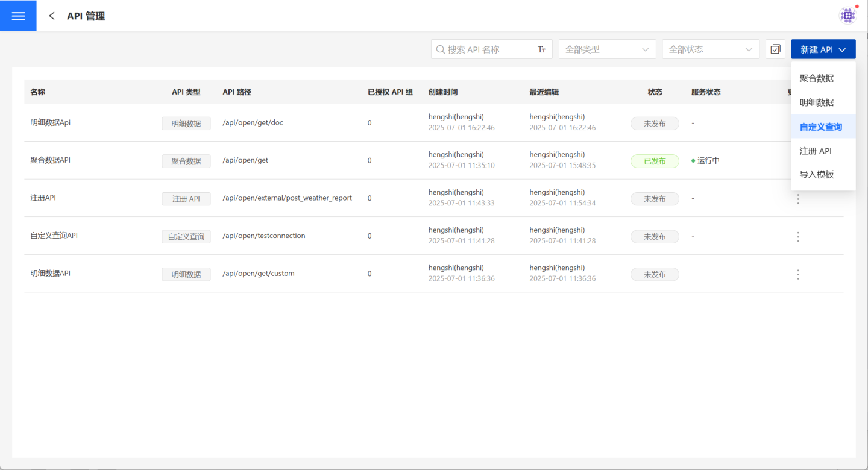This screenshot has height=470, width=868.
Task: Open the user avatar in top-right corner
Action: point(848,16)
